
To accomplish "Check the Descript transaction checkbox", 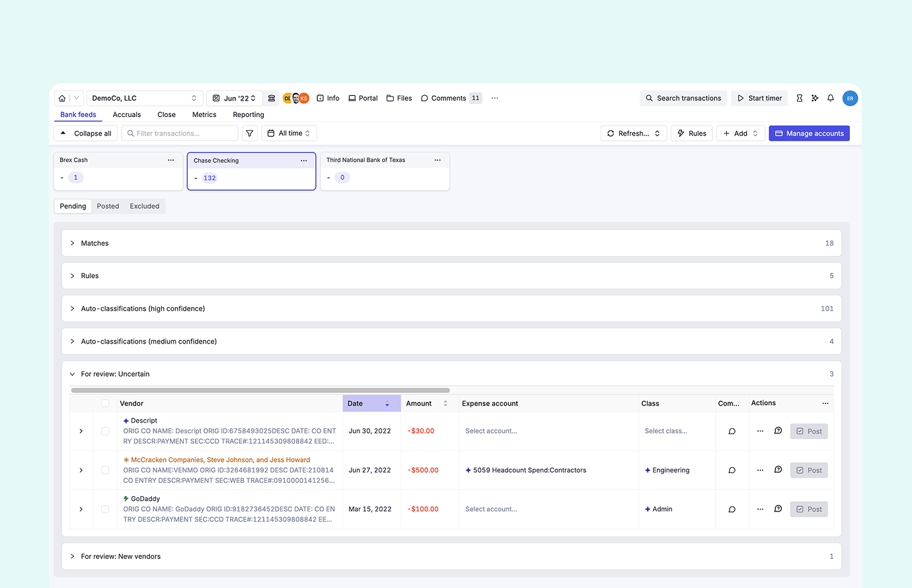I will (105, 431).
